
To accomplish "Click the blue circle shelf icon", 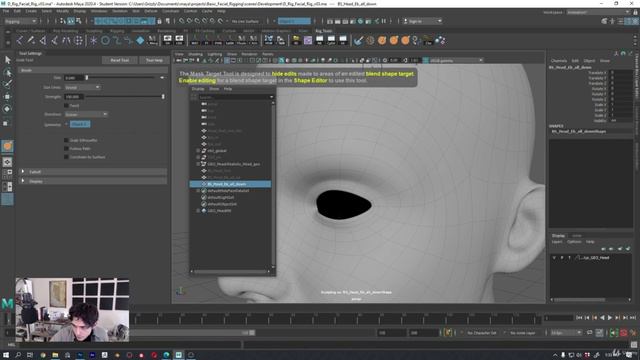I will (105, 40).
